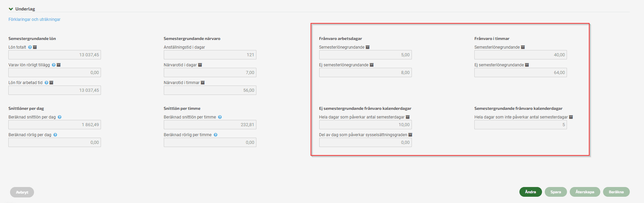Show help for Beräknad snittlön per timme

click(220, 117)
